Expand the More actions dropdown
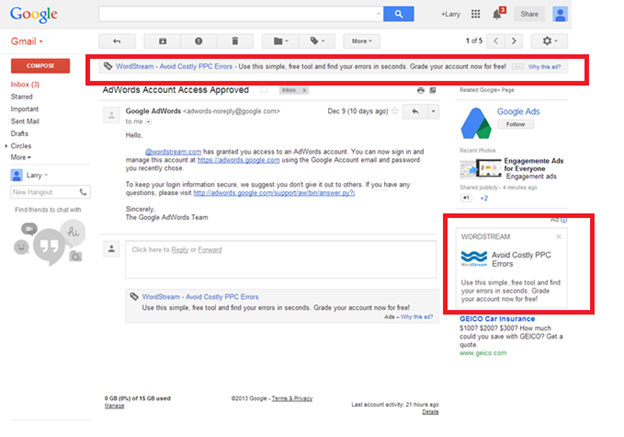Viewport: 624px width, 437px height. click(362, 41)
